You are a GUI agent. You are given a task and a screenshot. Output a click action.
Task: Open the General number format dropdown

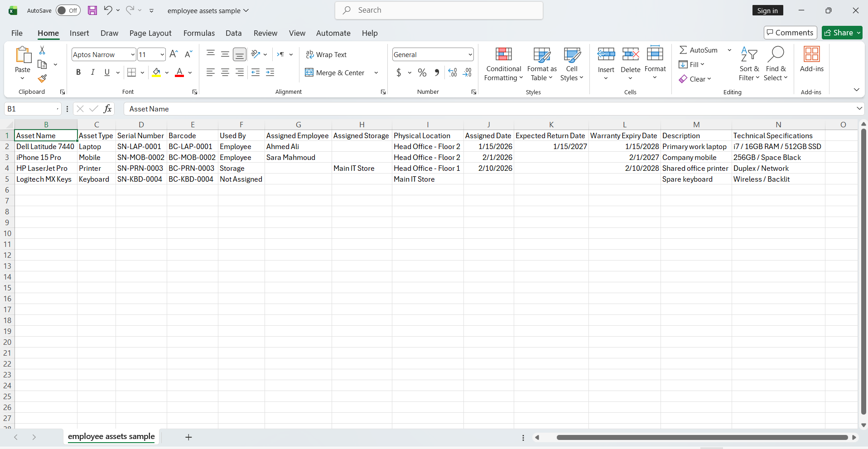[470, 55]
